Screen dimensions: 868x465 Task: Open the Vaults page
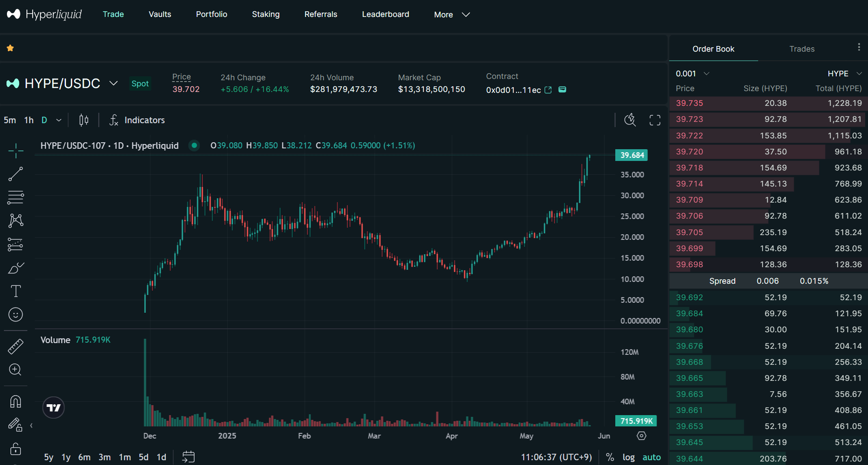160,14
